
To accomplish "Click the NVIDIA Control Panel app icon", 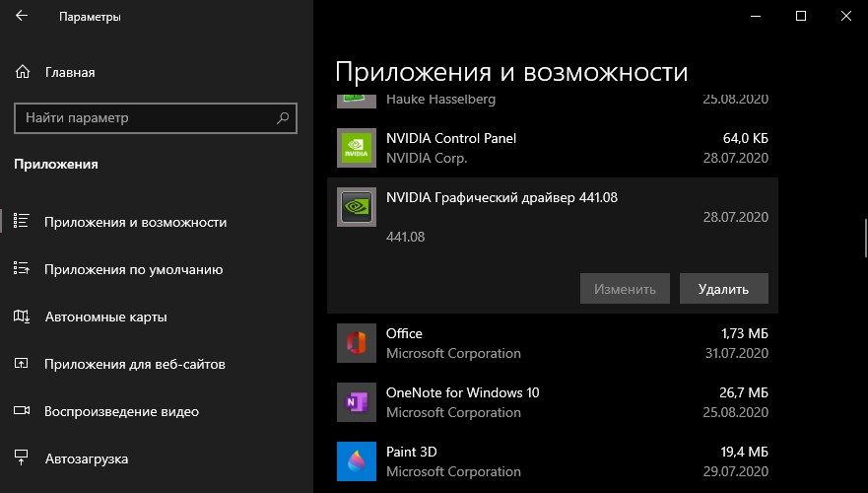I will (357, 148).
